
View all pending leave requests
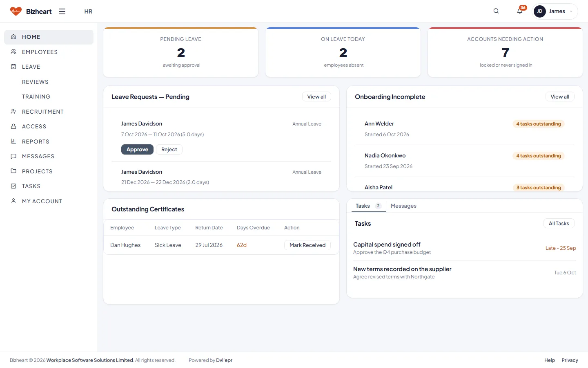(316, 97)
